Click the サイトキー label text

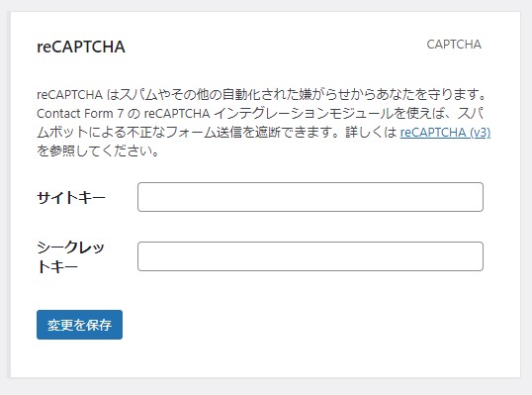(71, 197)
